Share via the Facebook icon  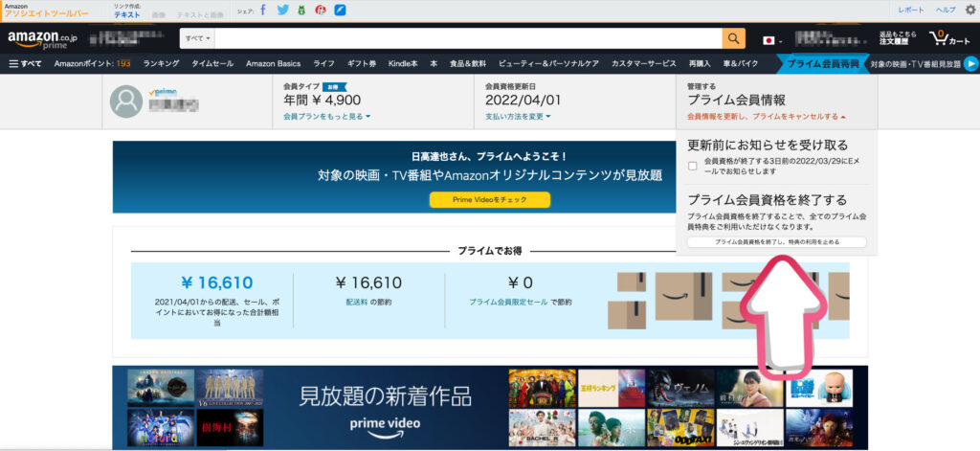point(262,10)
